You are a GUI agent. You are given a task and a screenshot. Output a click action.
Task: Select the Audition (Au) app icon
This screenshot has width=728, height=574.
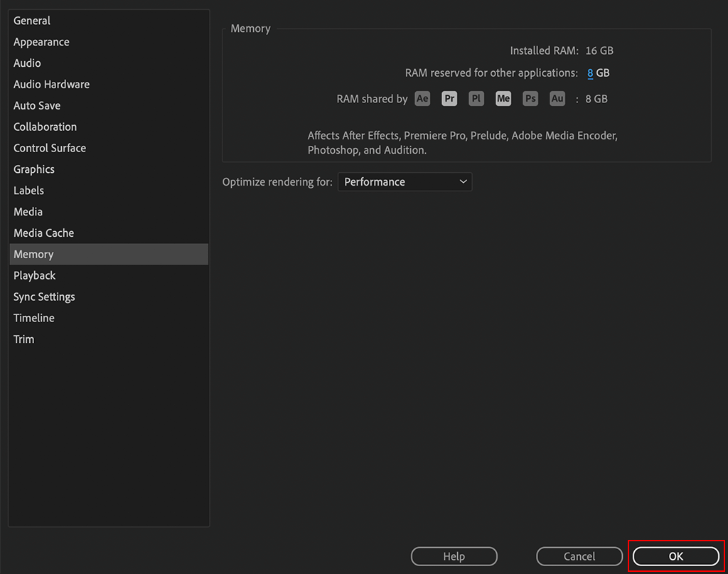click(557, 98)
